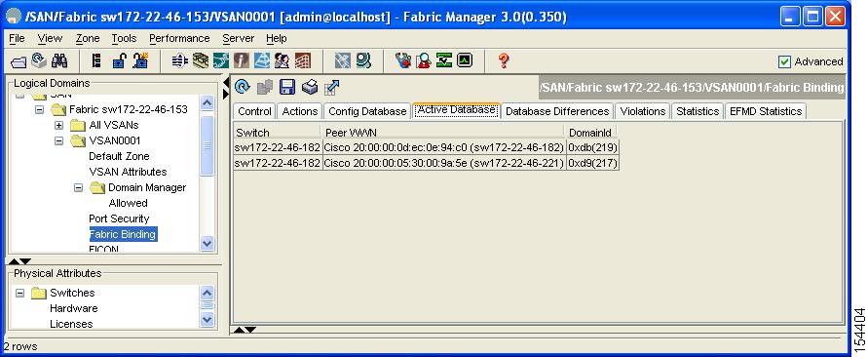868x357 pixels.
Task: Collapse the VSAN0001 node
Action: coord(59,140)
